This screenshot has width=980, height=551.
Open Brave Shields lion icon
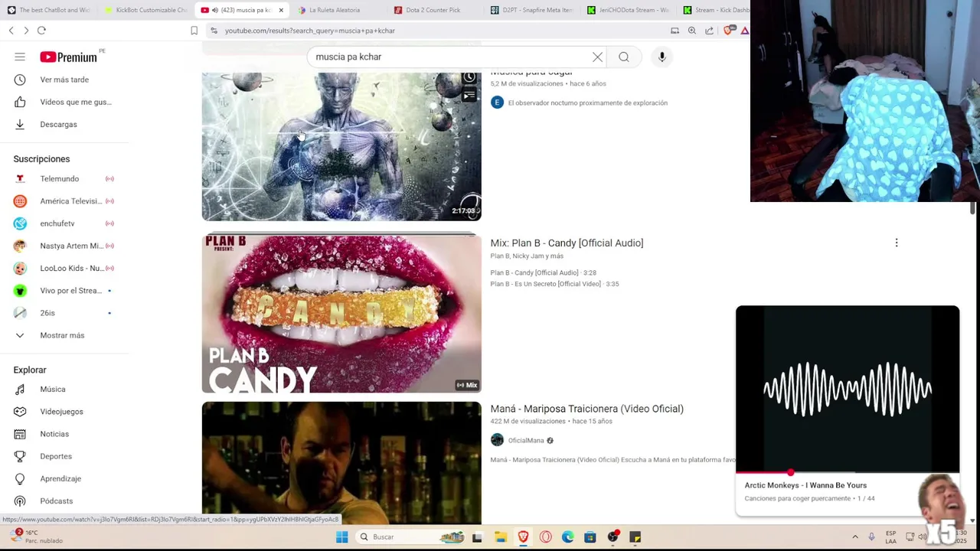pyautogui.click(x=727, y=31)
